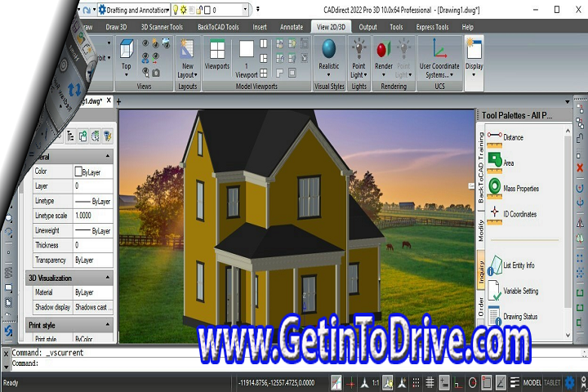588x392 pixels.
Task: Select the three-viewport split icon
Action: pyautogui.click(x=264, y=58)
